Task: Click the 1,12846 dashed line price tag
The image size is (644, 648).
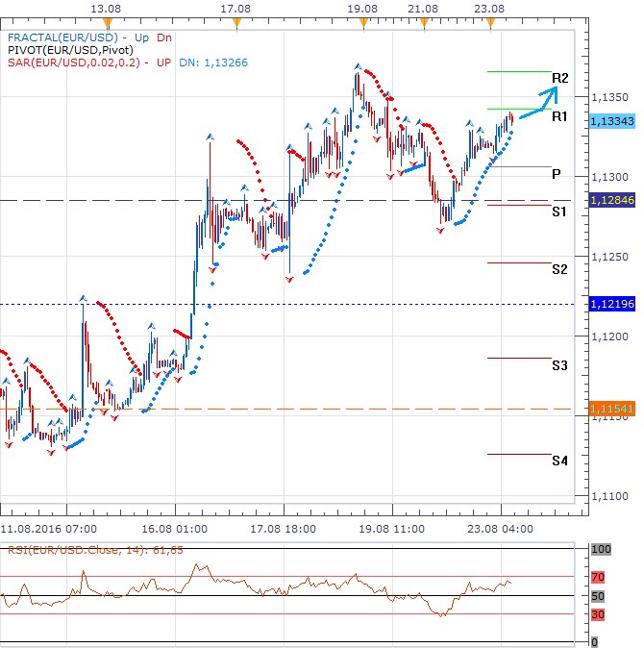Action: coord(611,200)
